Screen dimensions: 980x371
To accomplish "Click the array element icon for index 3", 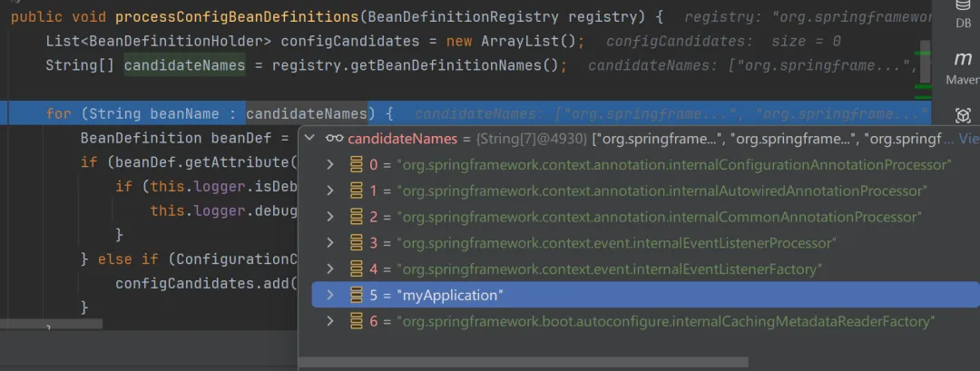I will coord(358,243).
